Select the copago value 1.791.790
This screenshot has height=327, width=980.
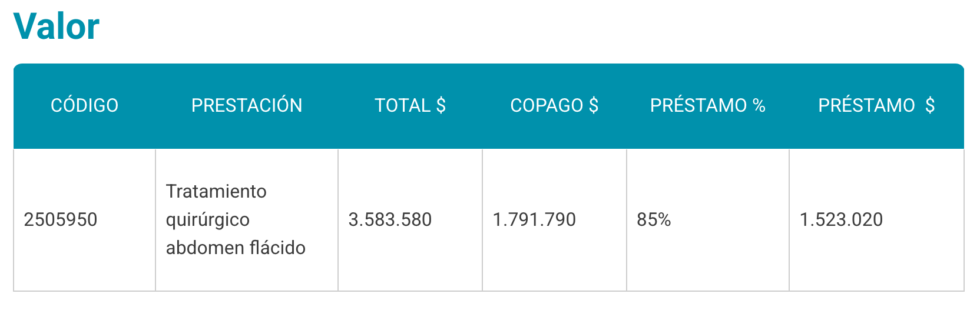coord(534,219)
